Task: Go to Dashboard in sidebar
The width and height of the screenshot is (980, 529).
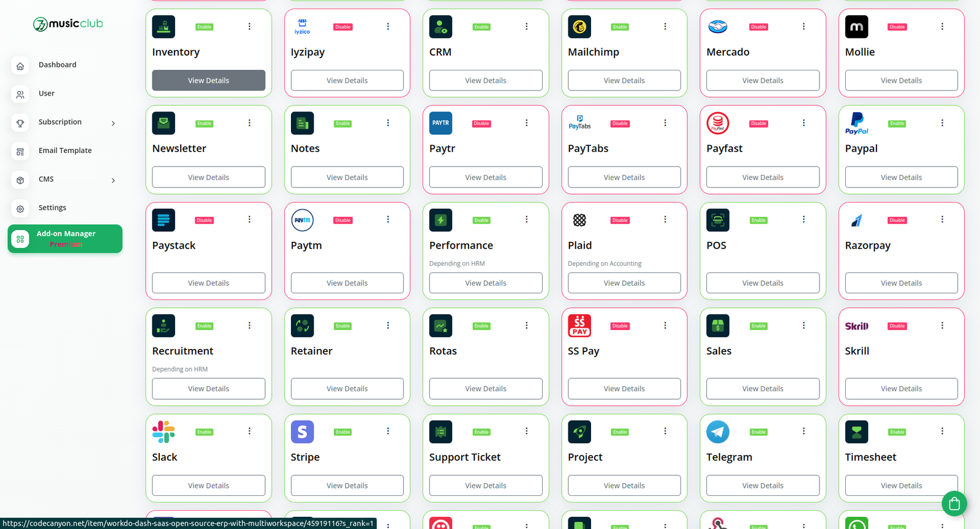Action: point(64,65)
